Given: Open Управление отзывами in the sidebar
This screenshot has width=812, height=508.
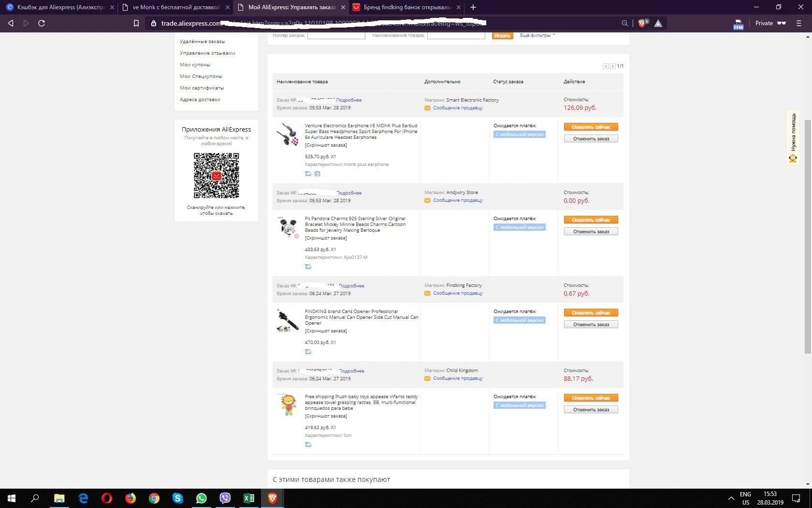Looking at the screenshot, I should (207, 53).
